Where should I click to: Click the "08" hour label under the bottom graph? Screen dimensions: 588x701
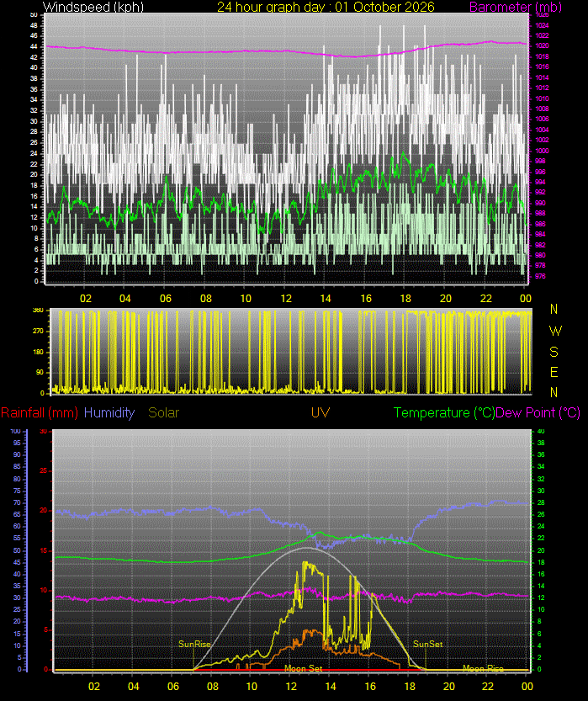tap(212, 686)
